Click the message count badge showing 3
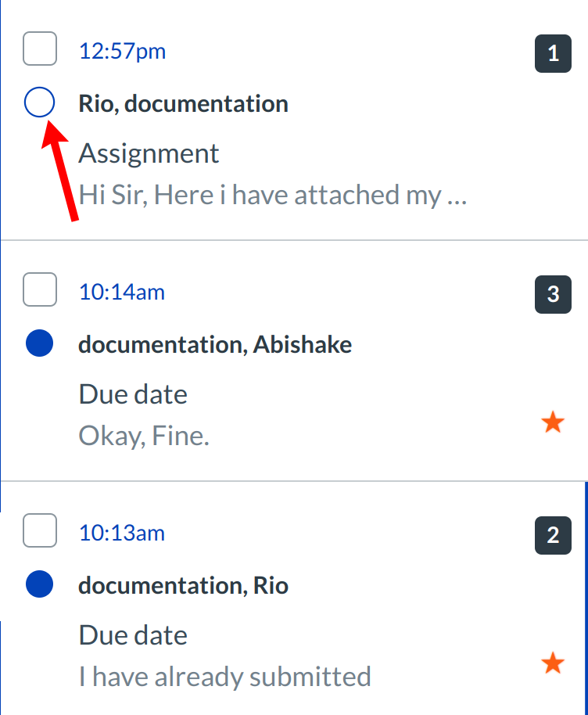Image resolution: width=588 pixels, height=715 pixels. [x=553, y=295]
